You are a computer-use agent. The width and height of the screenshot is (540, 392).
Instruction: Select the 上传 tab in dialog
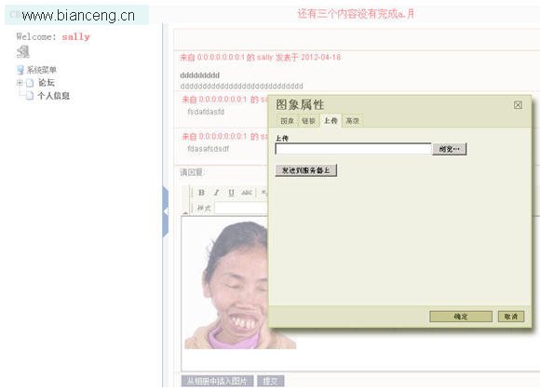[331, 120]
